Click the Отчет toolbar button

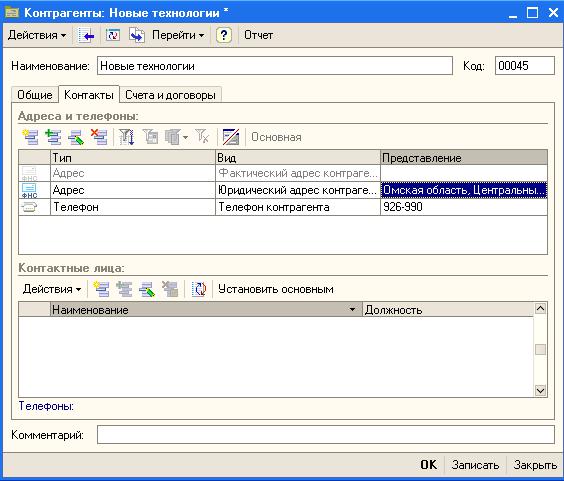(258, 35)
